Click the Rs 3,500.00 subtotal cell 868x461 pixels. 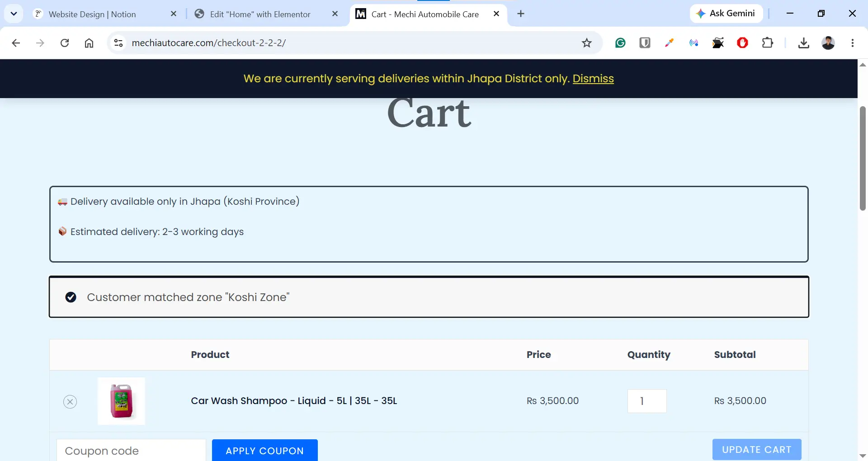(740, 401)
